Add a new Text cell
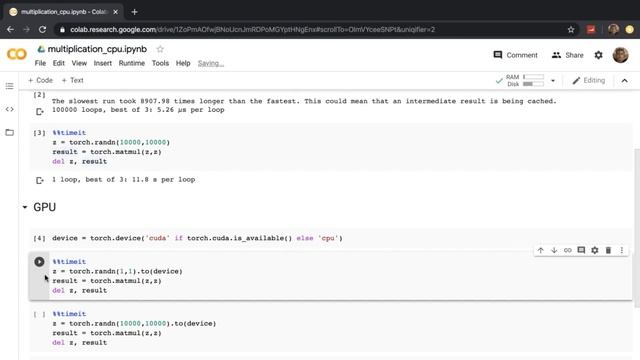Viewport: 640px width, 360px height. coord(72,80)
